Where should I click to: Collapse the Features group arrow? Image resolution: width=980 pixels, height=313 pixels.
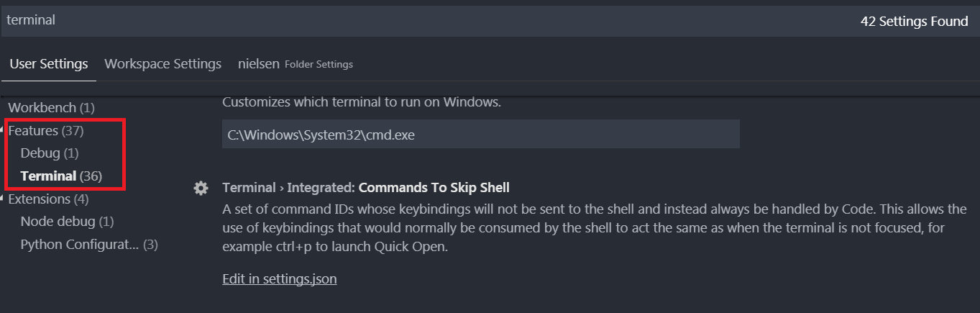(2, 131)
